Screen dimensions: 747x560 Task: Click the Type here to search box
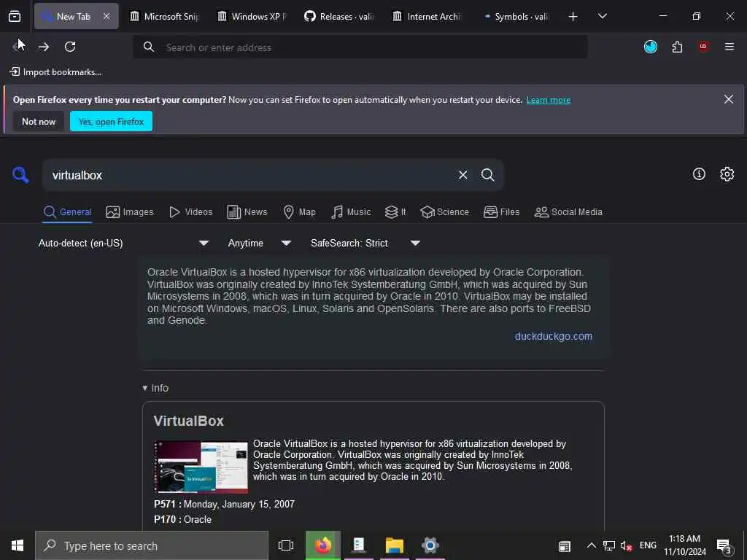(152, 545)
